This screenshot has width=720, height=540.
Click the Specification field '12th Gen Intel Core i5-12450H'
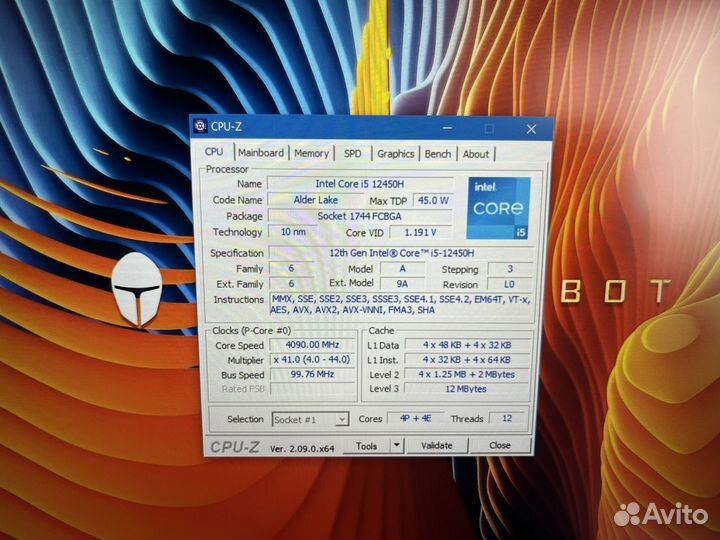402,253
